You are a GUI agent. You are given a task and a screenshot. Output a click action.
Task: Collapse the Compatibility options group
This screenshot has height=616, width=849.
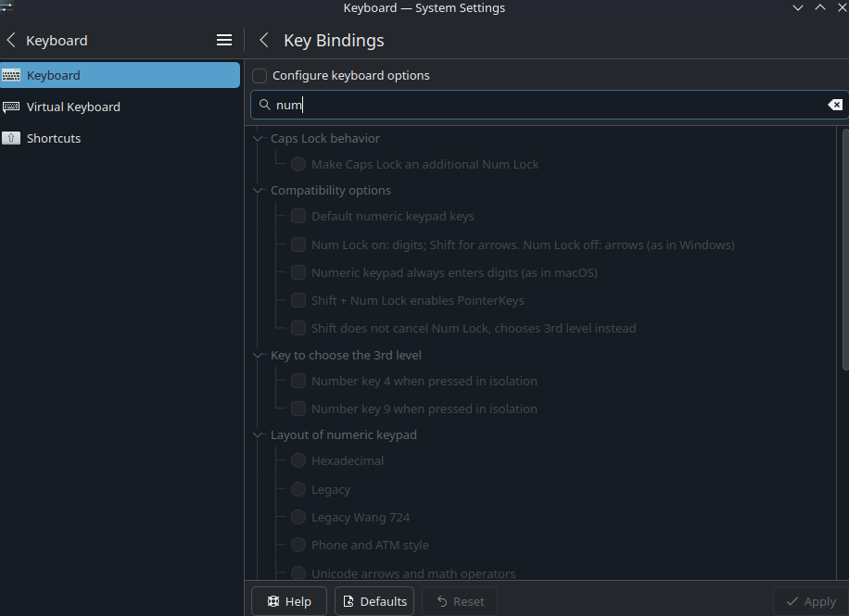tap(259, 191)
